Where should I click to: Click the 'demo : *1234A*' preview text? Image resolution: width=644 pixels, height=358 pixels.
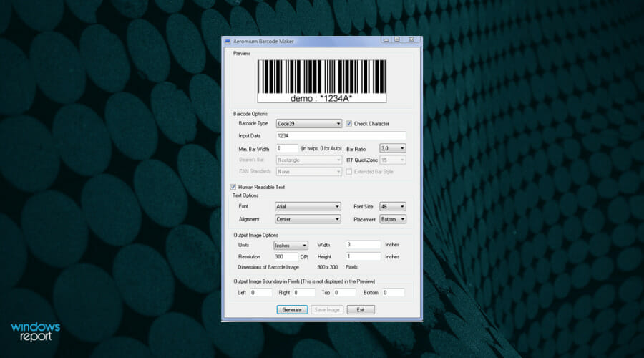[321, 99]
